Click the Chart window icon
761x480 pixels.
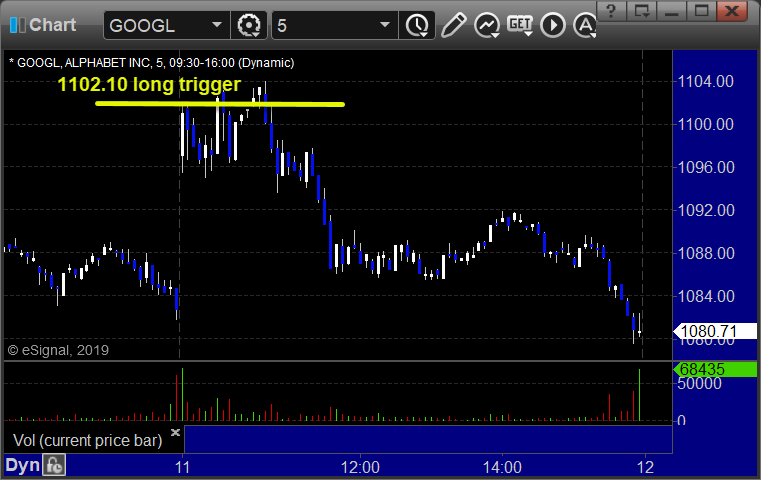[x=17, y=25]
